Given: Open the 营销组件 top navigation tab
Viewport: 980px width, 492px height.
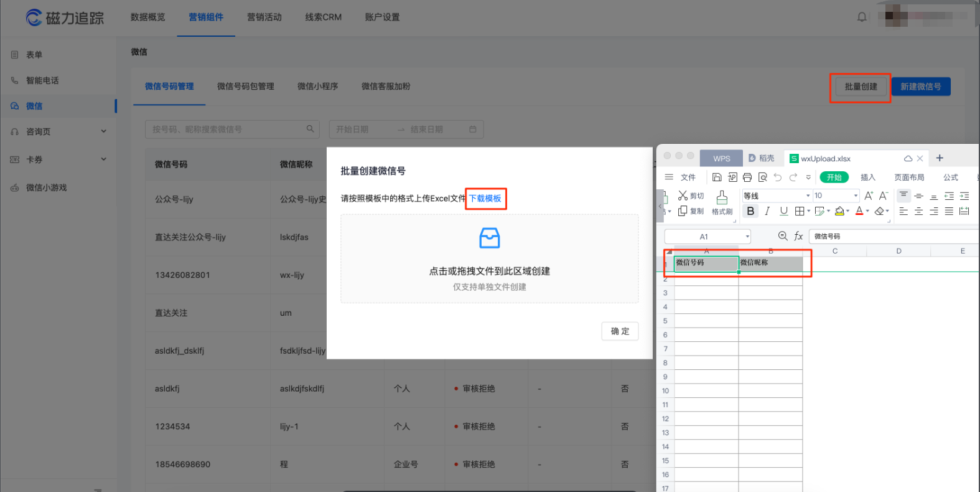Looking at the screenshot, I should click(206, 17).
